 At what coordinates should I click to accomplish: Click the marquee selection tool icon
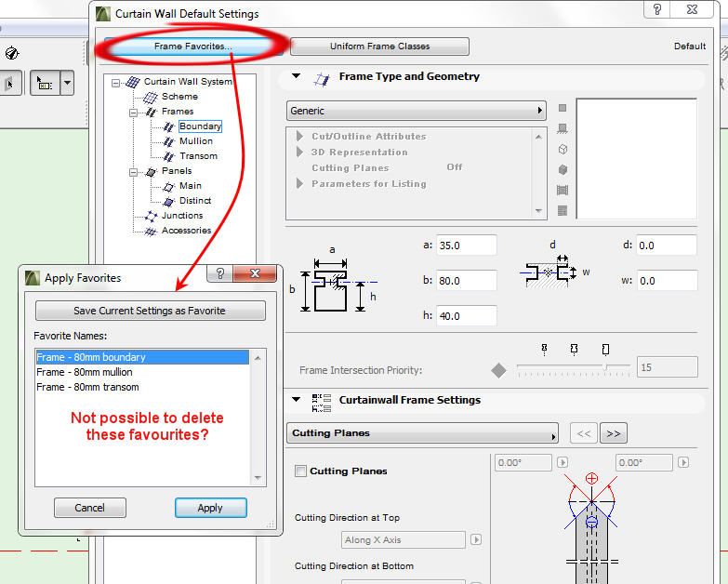tap(45, 83)
